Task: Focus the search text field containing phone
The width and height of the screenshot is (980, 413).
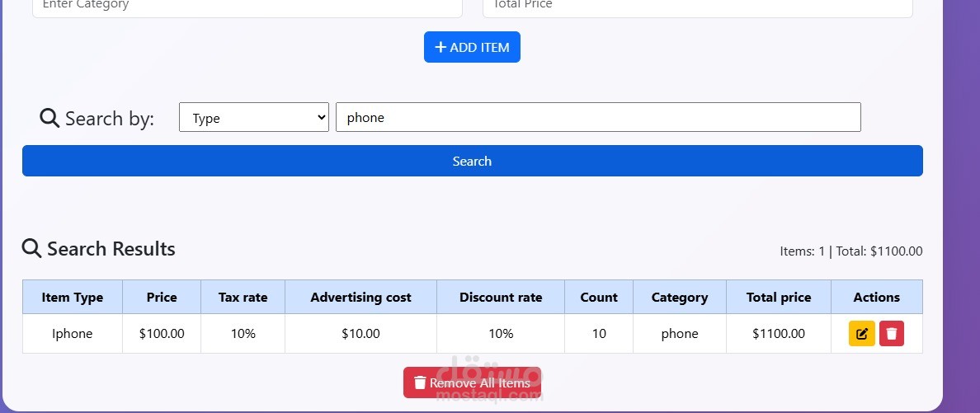Action: pos(598,117)
